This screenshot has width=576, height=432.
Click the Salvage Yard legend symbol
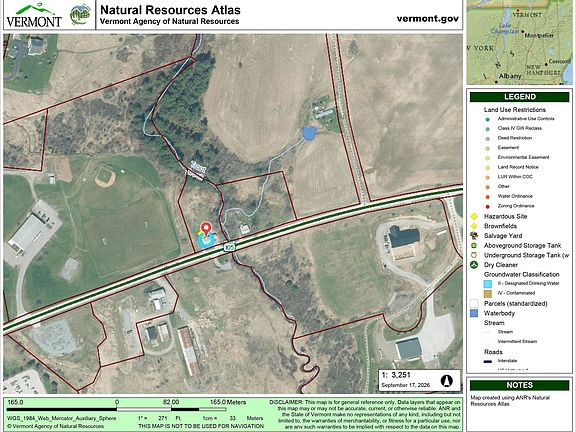(474, 235)
